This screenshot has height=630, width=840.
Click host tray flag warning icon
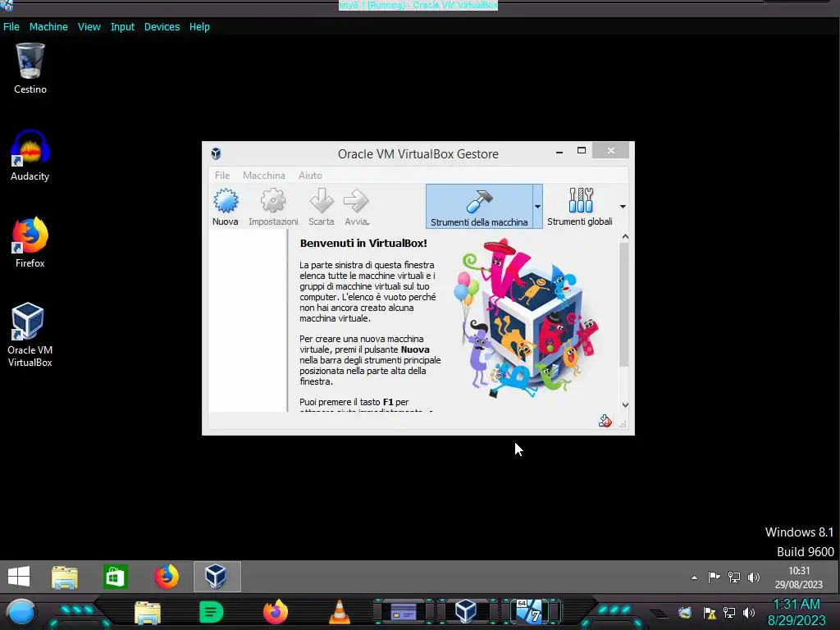[710, 612]
